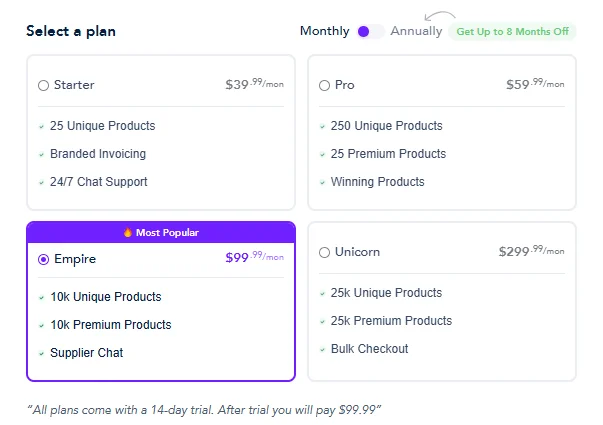603x425 pixels.
Task: Click the Get Up to 8 Months Off badge
Action: coord(512,32)
